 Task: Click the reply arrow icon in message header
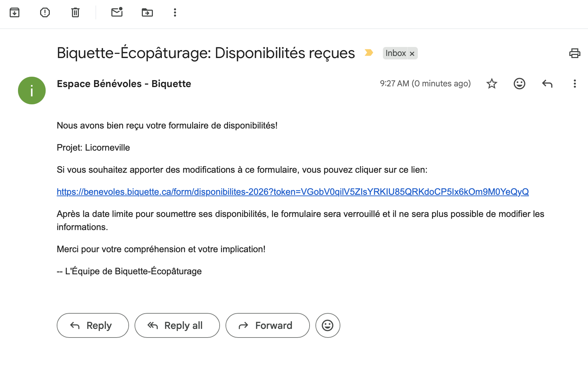point(547,84)
